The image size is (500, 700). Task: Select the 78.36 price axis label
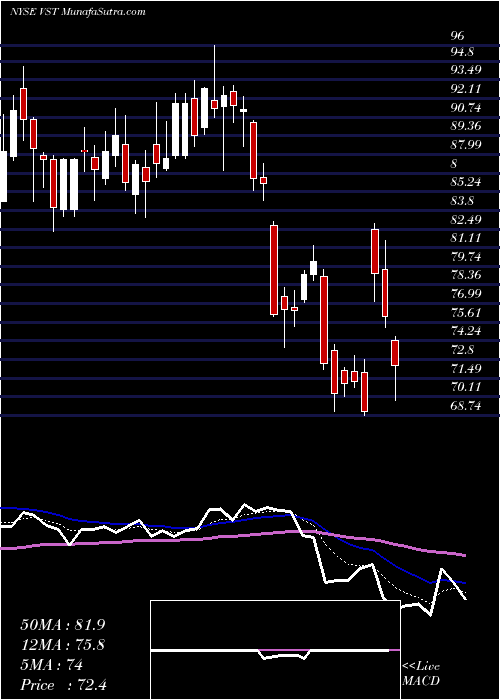[466, 275]
